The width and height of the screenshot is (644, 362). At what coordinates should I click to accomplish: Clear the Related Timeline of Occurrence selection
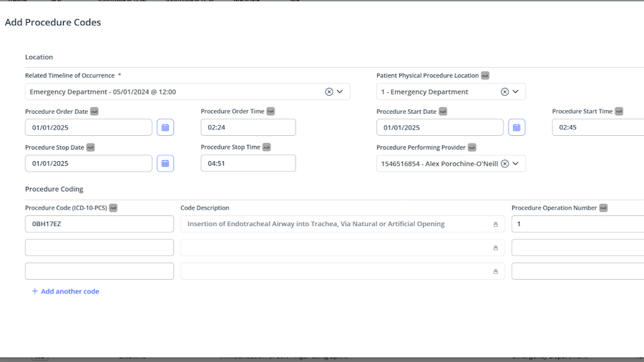click(x=329, y=92)
